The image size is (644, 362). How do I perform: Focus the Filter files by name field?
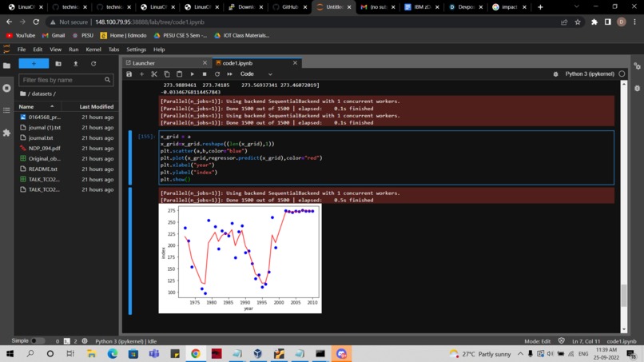click(66, 80)
